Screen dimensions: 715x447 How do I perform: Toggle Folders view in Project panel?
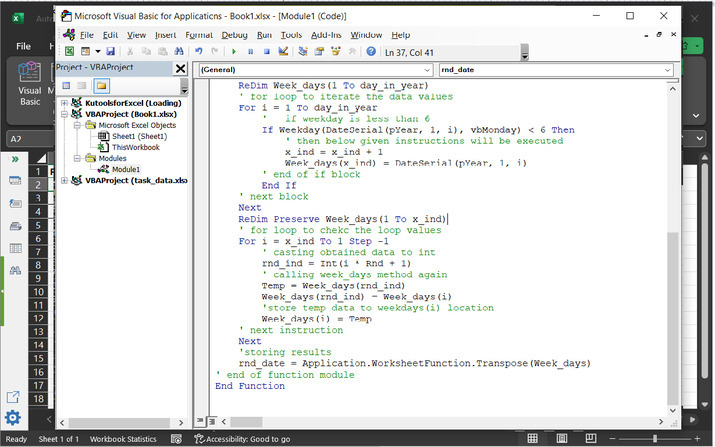pyautogui.click(x=101, y=85)
